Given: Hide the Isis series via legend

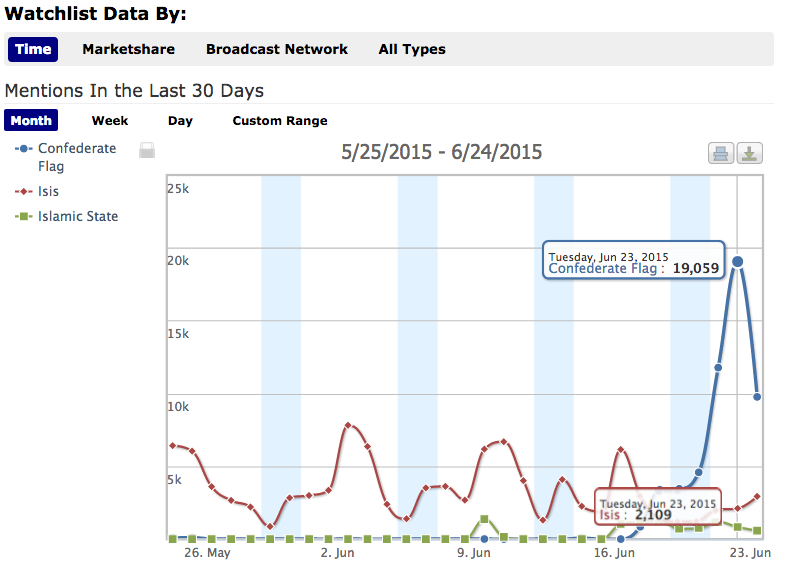Looking at the screenshot, I should [49, 191].
